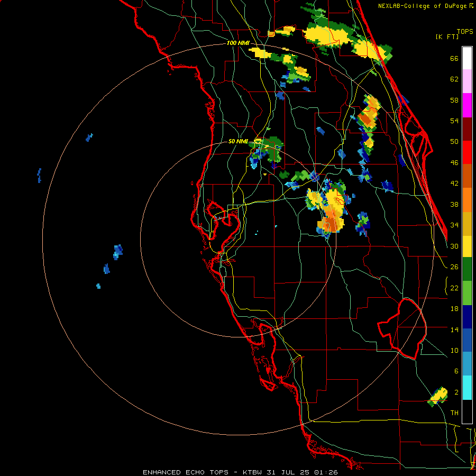
Task: Click the gold legend swatch
Action: (x=467, y=224)
